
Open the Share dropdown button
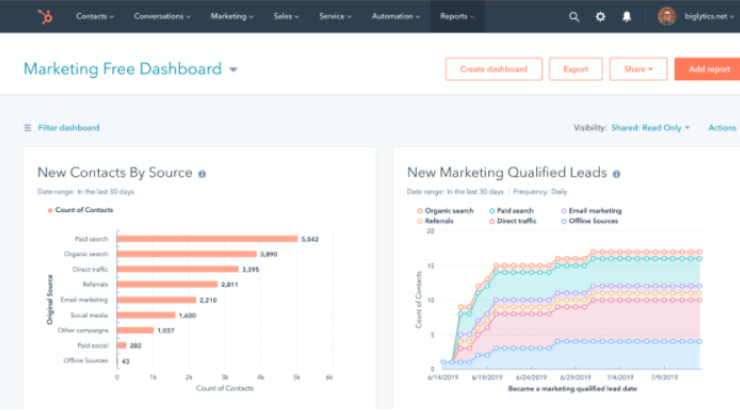click(638, 69)
